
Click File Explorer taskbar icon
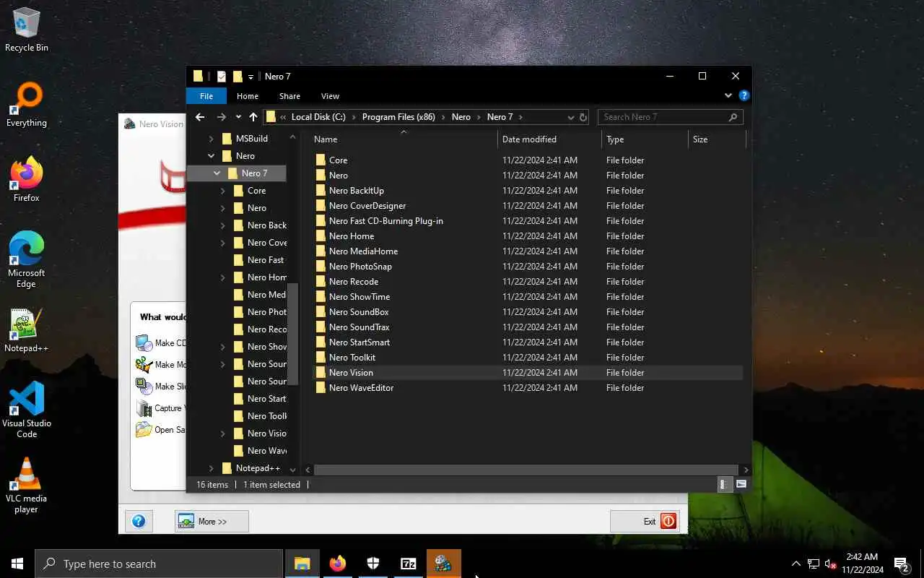tap(302, 564)
